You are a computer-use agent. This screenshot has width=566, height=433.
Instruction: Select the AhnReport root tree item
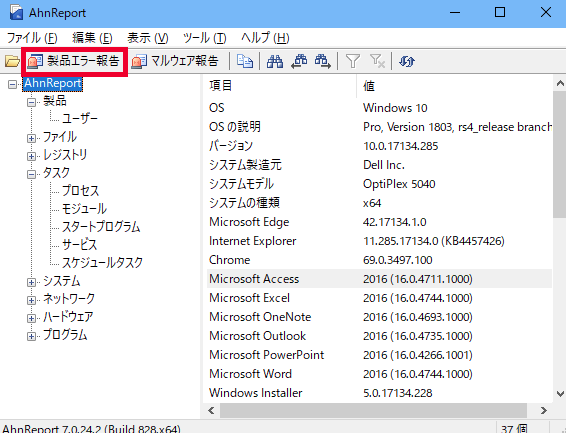point(53,84)
